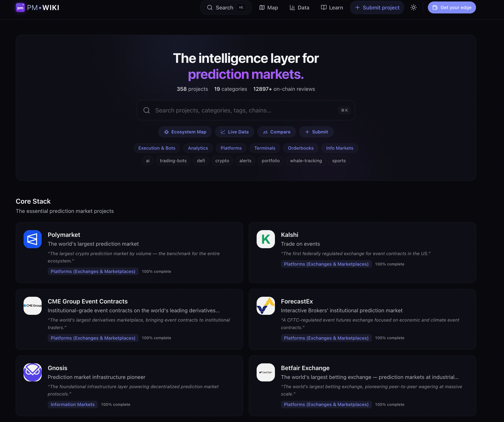Toggle light mode with the sun icon
Image resolution: width=504 pixels, height=422 pixels.
point(414,7)
